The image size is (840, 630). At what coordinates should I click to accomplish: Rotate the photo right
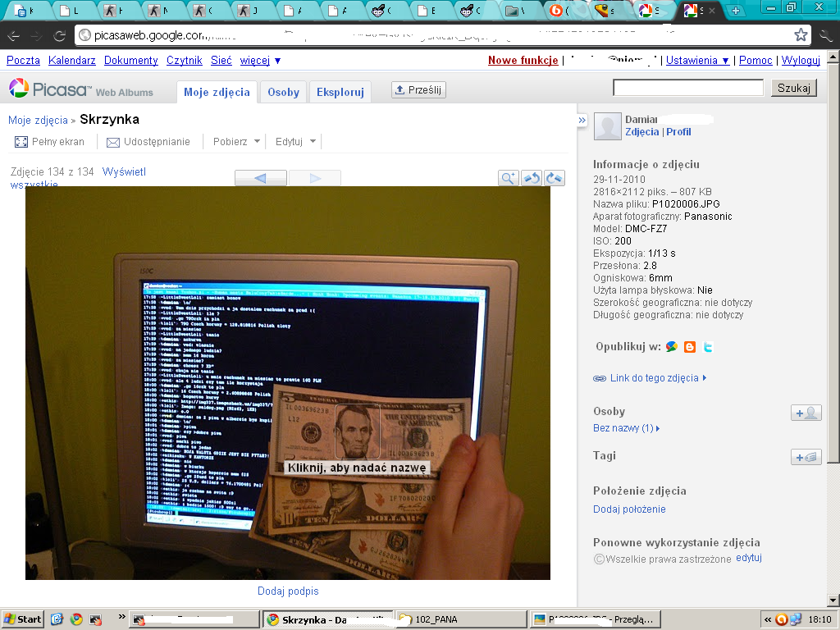coord(555,178)
